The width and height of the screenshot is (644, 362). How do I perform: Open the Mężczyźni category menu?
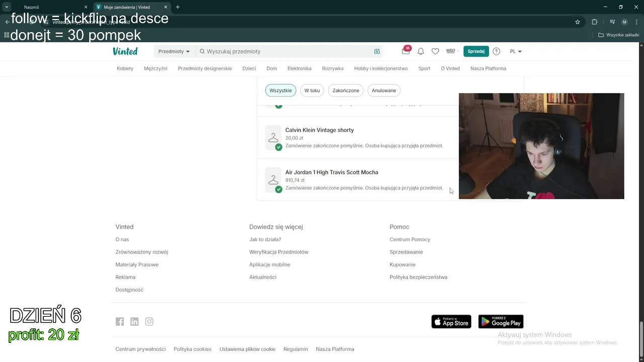point(155,68)
